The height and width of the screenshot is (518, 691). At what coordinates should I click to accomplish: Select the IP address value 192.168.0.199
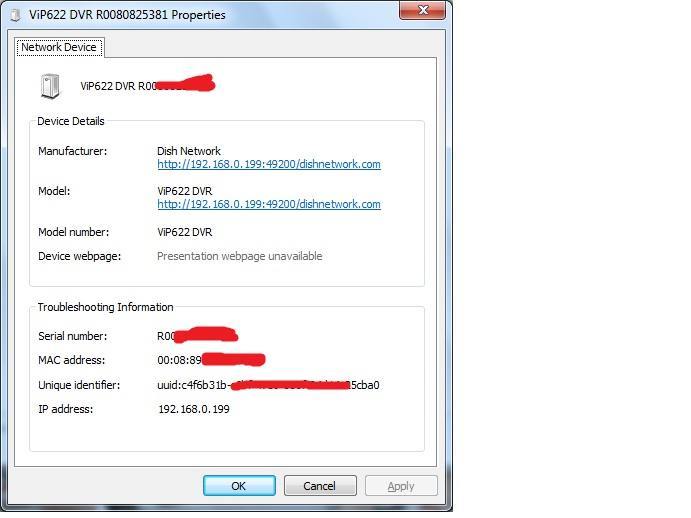[x=194, y=409]
